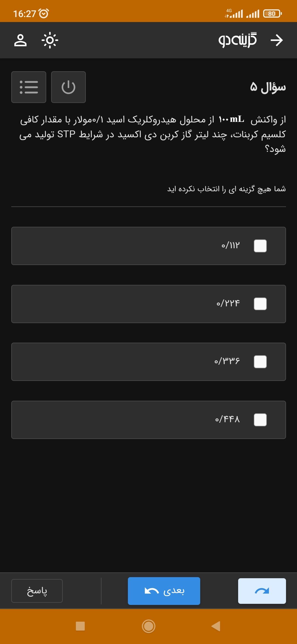Check the box for answer ۰/۳۳۶
Screen dimensions: 297x644
click(260, 362)
